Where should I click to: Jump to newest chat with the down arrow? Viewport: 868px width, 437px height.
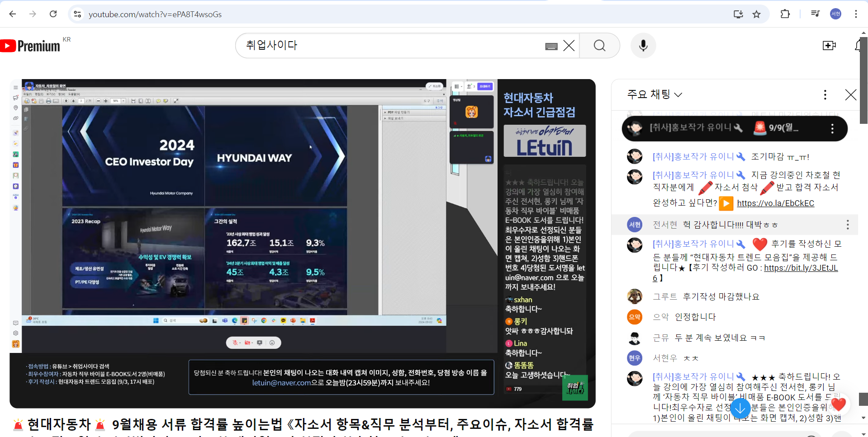click(x=740, y=409)
